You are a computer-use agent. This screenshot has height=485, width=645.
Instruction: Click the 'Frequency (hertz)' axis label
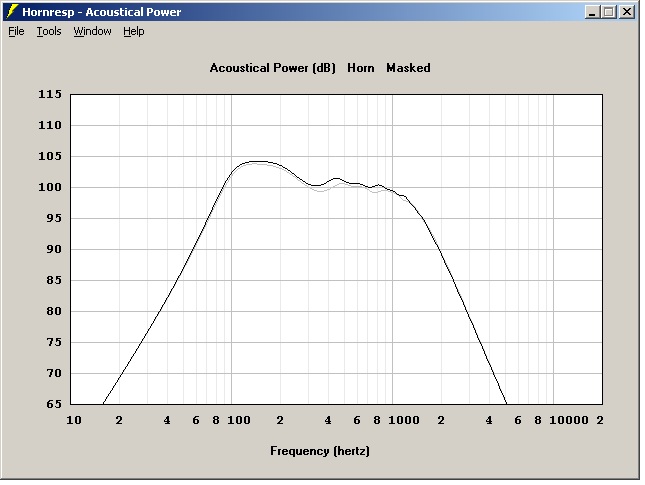pos(320,451)
